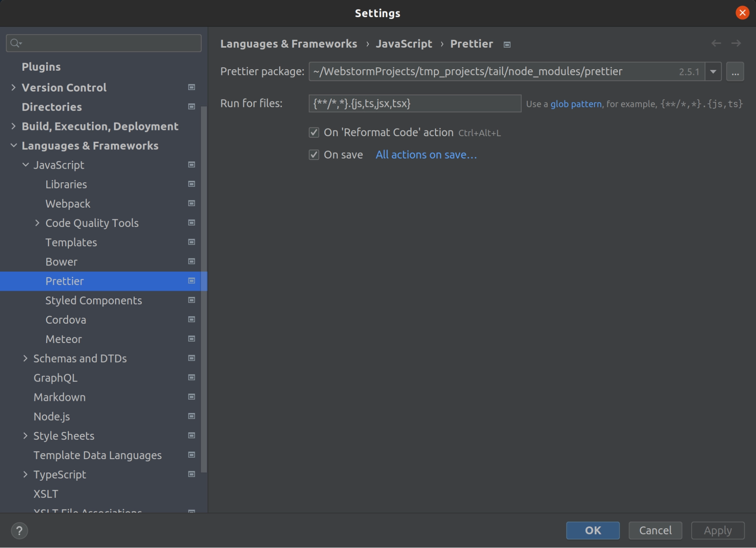Click the project-level icon next to Meteor
This screenshot has width=756, height=548.
click(192, 339)
